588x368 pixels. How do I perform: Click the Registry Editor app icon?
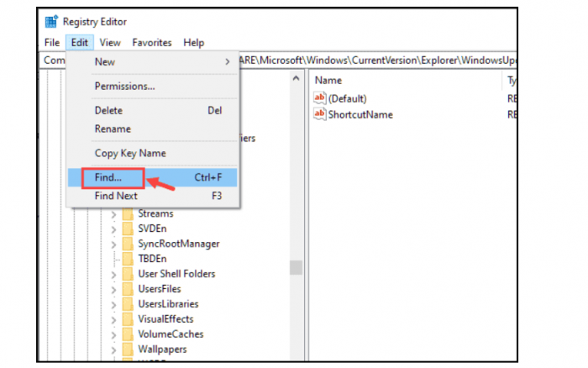tap(51, 21)
